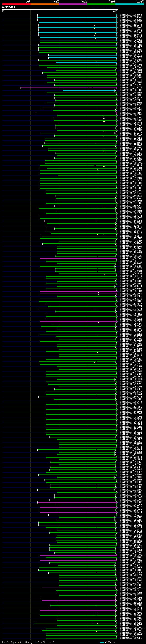Click the UniRef100_A5AUQ5 entry

(x=131, y=32)
